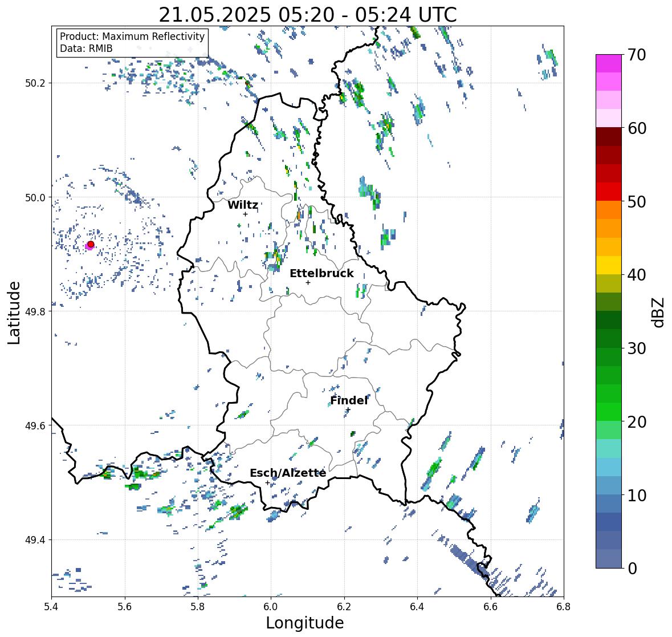The height and width of the screenshot is (637, 672).
Task: Click the magenta 70 dBZ colorbar segment
Action: (608, 63)
